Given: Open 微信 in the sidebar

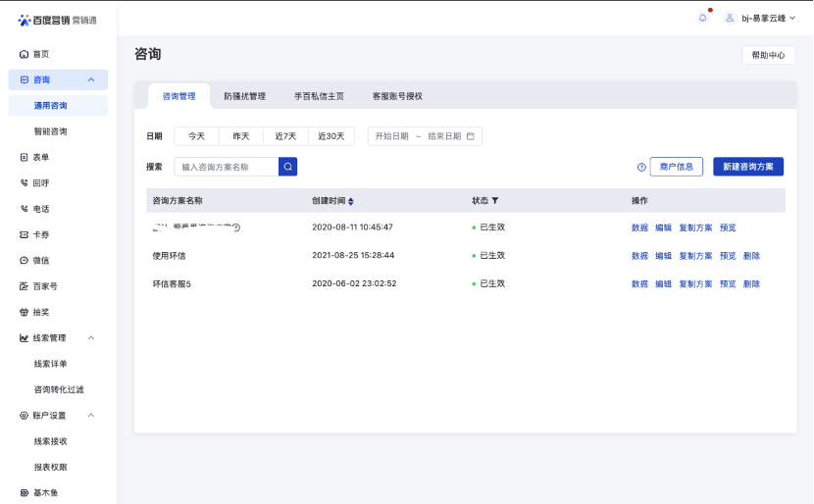Looking at the screenshot, I should (40, 261).
